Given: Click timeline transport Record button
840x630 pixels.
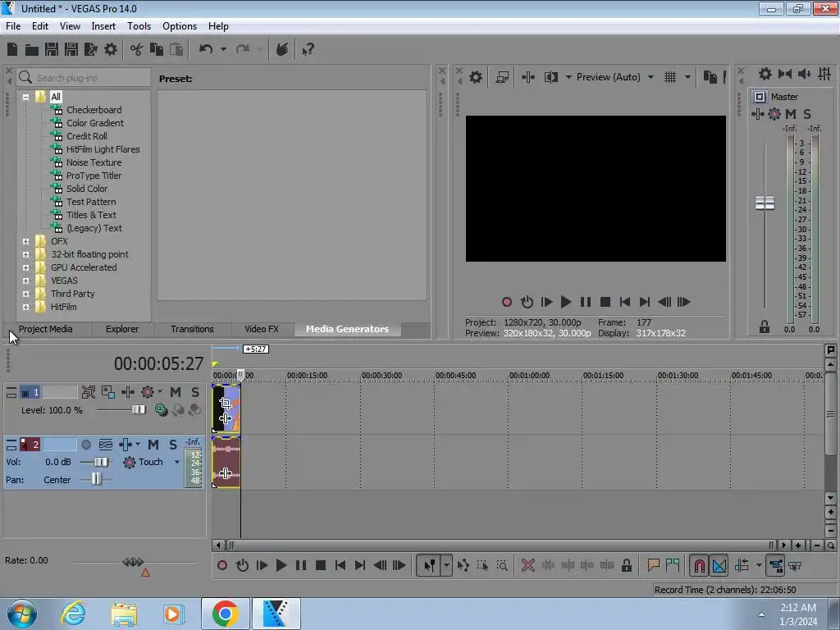Looking at the screenshot, I should coord(221,565).
